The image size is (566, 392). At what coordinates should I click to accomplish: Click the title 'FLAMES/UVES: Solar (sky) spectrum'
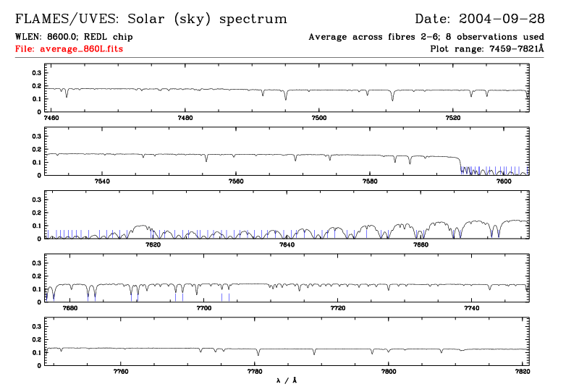click(x=151, y=19)
